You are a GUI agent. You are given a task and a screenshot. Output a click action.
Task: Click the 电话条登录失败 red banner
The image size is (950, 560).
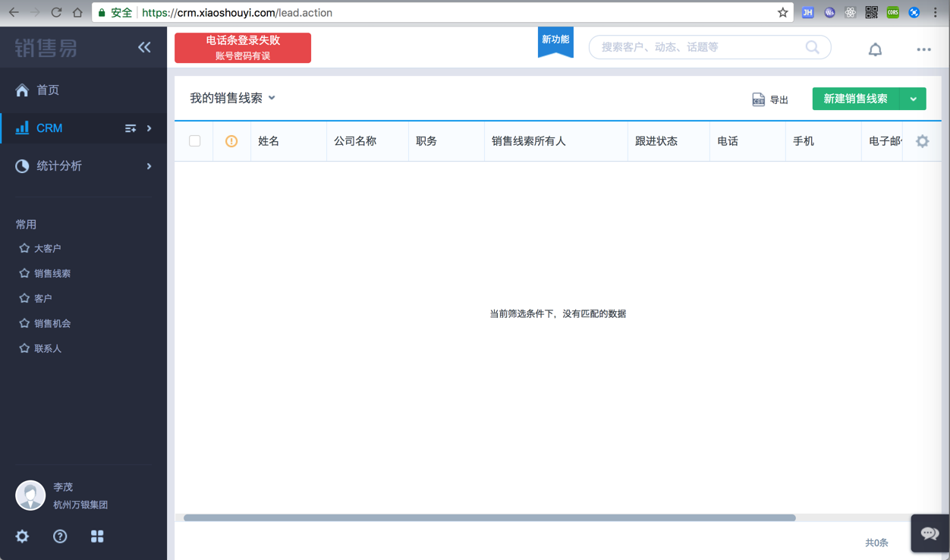[243, 48]
